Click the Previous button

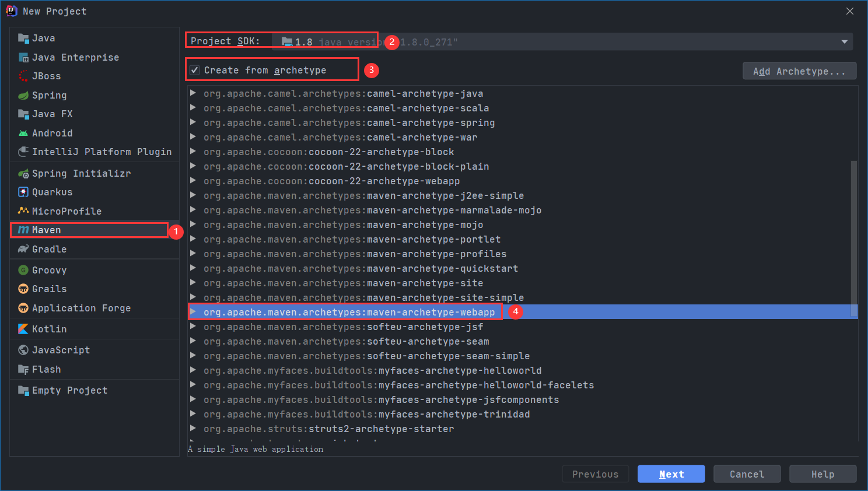(x=596, y=474)
